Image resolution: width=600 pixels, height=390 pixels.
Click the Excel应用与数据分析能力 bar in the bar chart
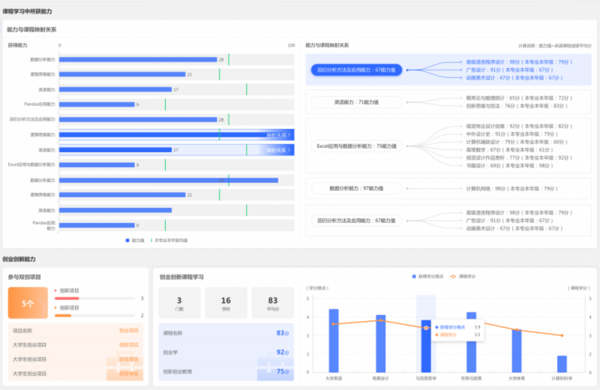pyautogui.click(x=97, y=165)
